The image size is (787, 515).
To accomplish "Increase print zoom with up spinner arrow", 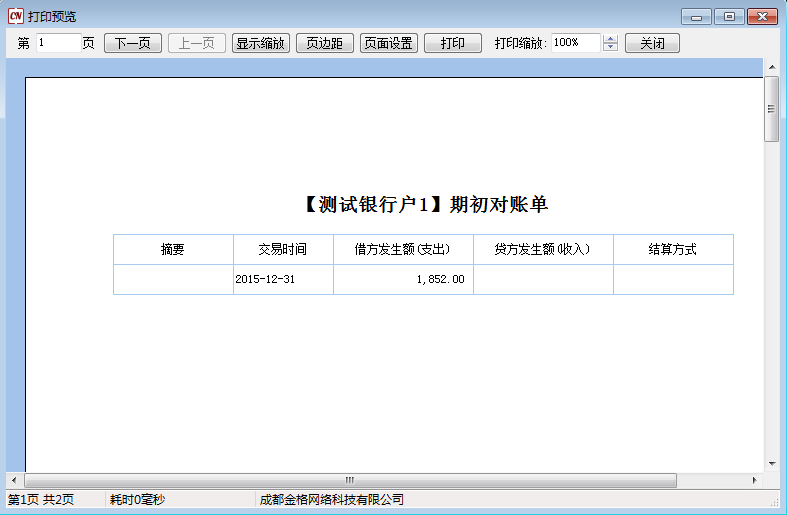I will pos(611,39).
